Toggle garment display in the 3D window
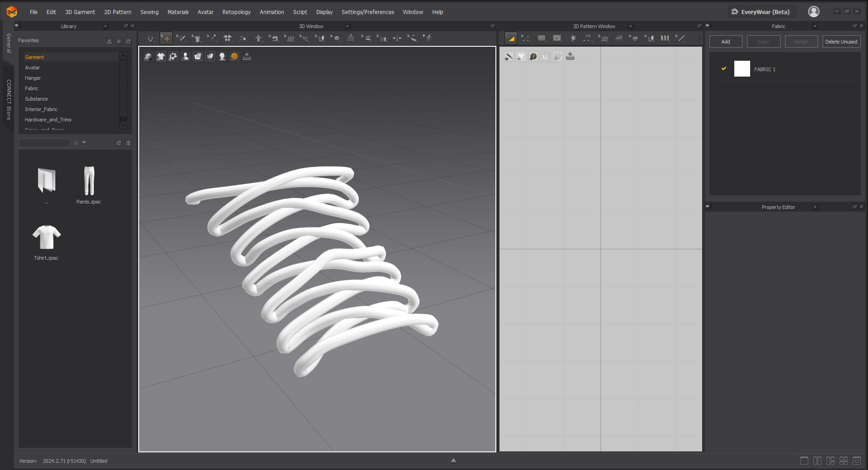868x470 pixels. click(161, 56)
